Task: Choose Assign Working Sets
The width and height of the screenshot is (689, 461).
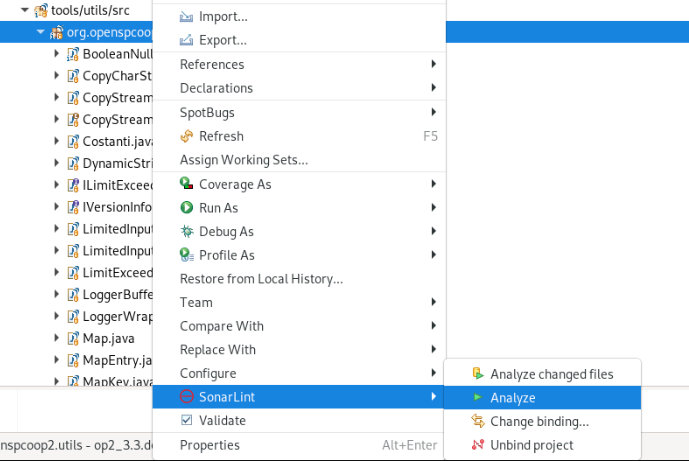Action: coord(299,160)
